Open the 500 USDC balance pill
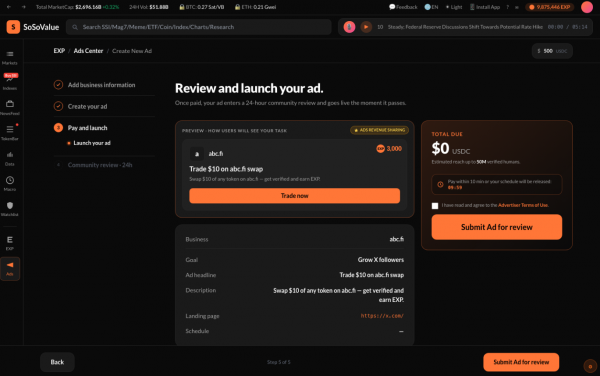Screen dimensions: 600x376 [552, 51]
